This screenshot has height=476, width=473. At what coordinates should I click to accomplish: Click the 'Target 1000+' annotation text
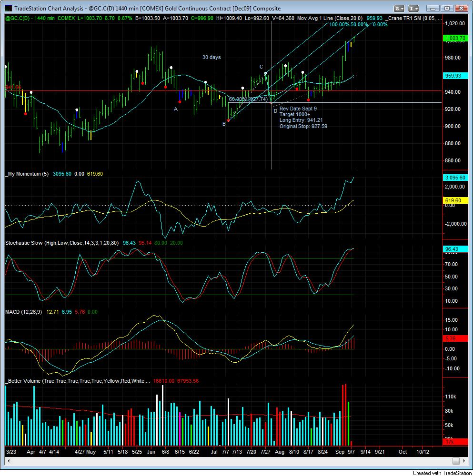point(295,114)
